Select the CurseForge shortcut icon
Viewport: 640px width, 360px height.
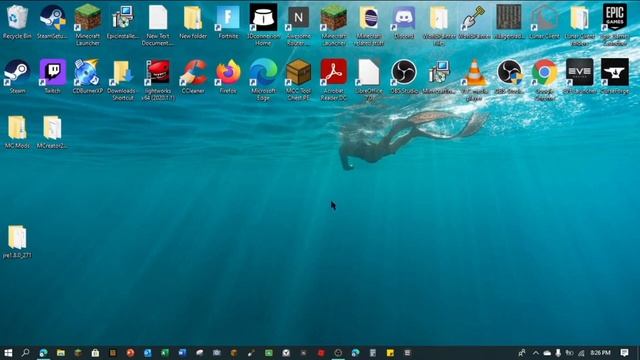tap(615, 73)
